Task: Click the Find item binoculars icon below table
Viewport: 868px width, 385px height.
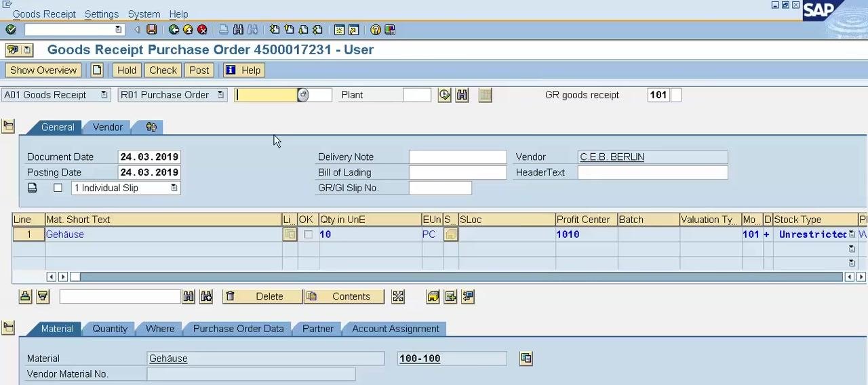Action: click(189, 297)
